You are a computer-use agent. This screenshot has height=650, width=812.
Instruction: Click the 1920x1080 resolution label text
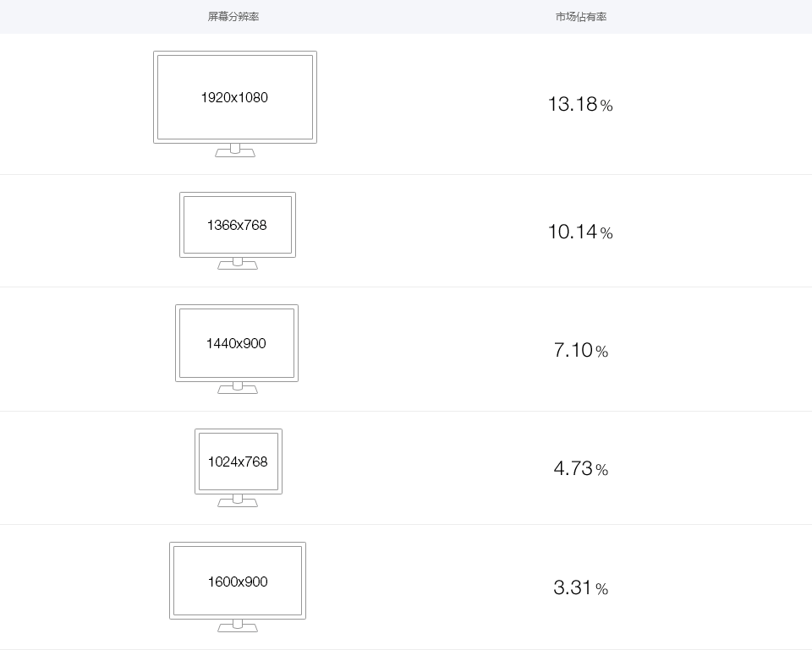pos(234,97)
